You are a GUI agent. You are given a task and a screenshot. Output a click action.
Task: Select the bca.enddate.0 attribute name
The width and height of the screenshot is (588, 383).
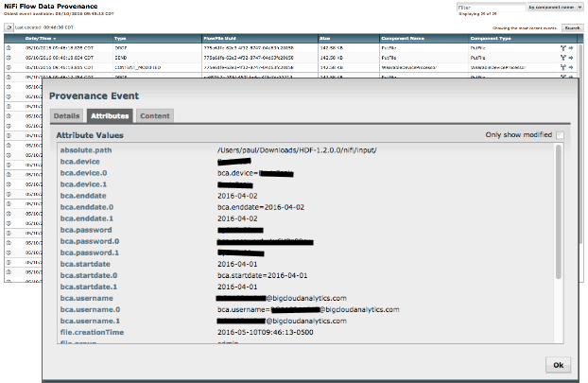pyautogui.click(x=87, y=207)
